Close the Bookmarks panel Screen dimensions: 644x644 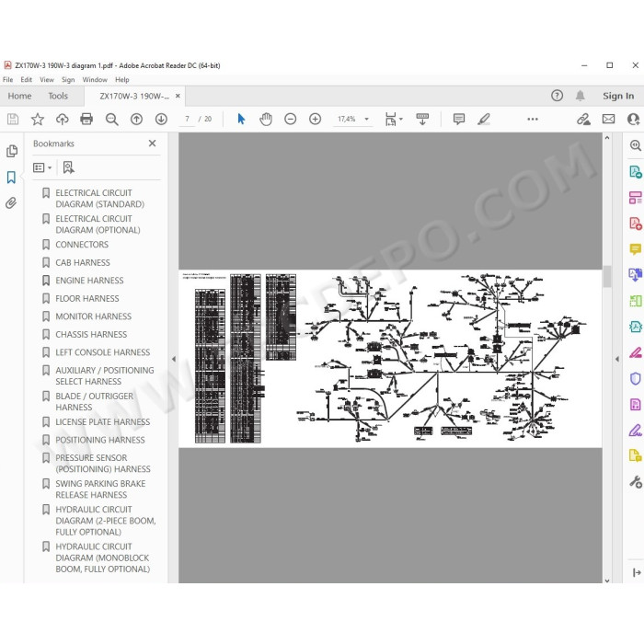point(152,144)
